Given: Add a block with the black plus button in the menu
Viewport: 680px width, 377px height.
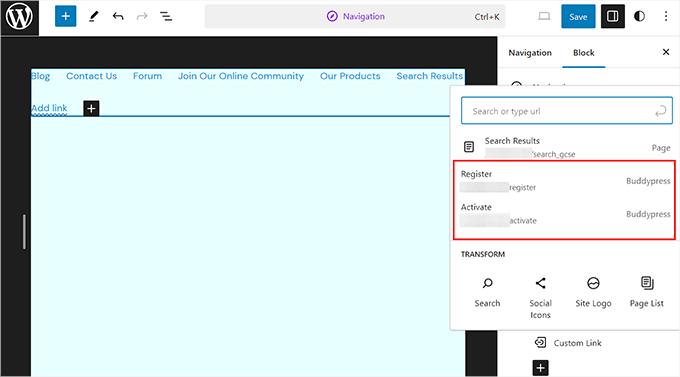Looking at the screenshot, I should pos(91,108).
